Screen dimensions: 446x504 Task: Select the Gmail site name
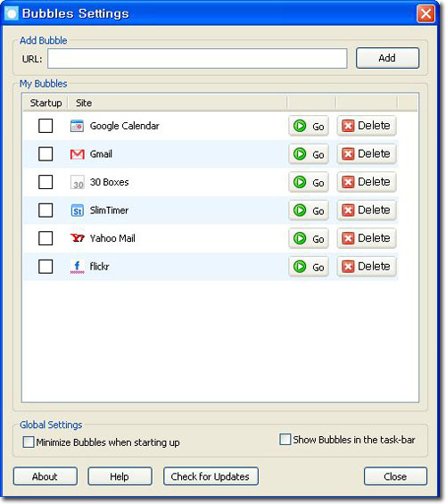pos(101,154)
